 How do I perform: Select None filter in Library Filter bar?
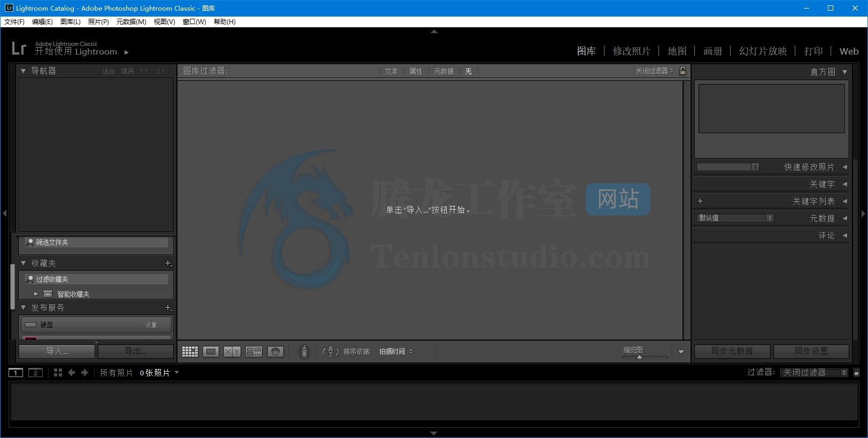coord(468,71)
